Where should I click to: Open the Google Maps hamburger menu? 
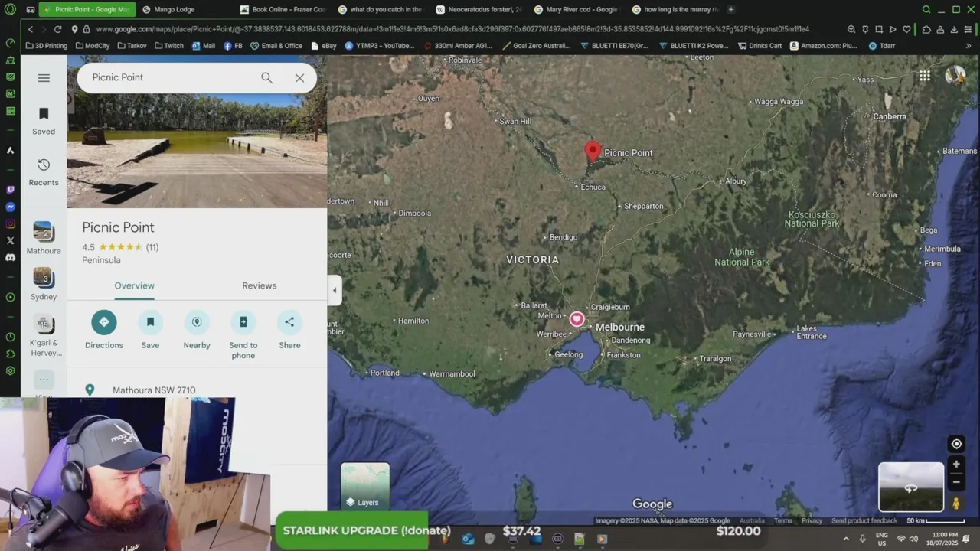click(x=44, y=78)
